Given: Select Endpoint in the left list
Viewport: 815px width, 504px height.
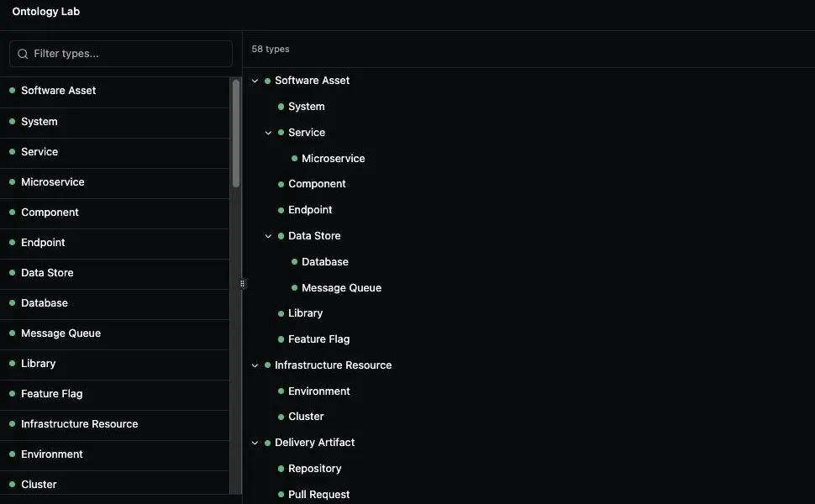Looking at the screenshot, I should 114,242.
